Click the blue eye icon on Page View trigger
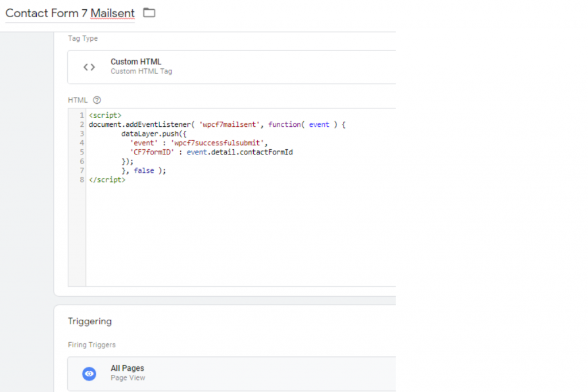The image size is (588, 392). point(89,374)
